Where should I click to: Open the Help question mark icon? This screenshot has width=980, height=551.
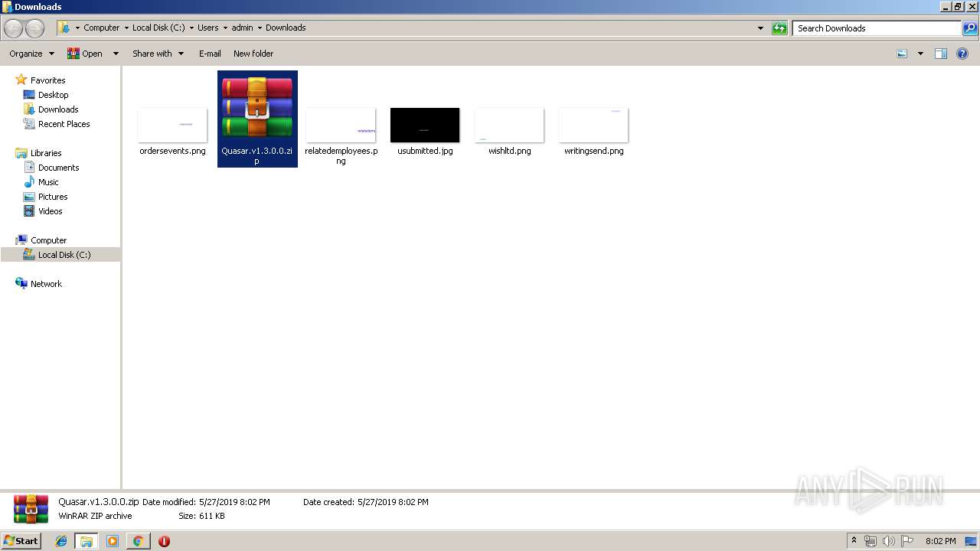963,54
